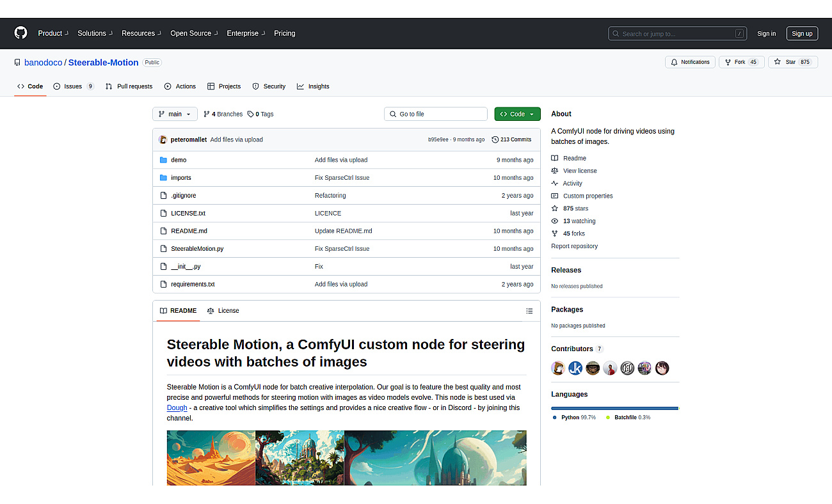Viewport: 832px width, 504px height.
Task: Fork the repository
Action: click(741, 62)
